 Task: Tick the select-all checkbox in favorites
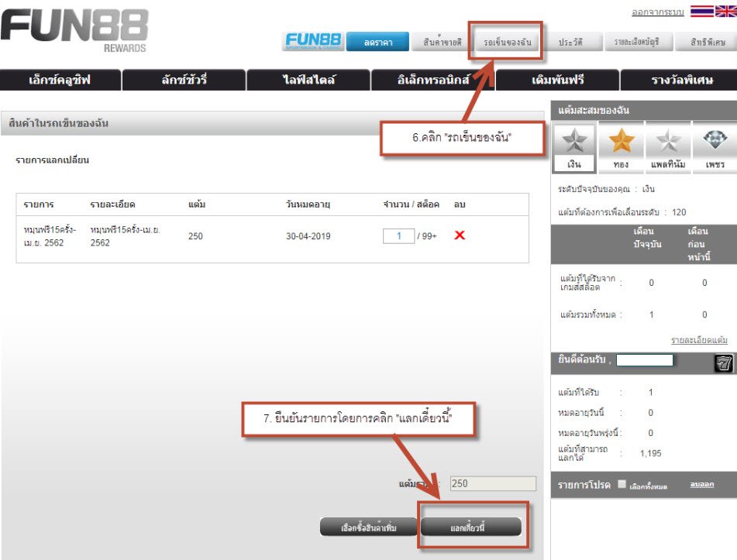(x=622, y=485)
